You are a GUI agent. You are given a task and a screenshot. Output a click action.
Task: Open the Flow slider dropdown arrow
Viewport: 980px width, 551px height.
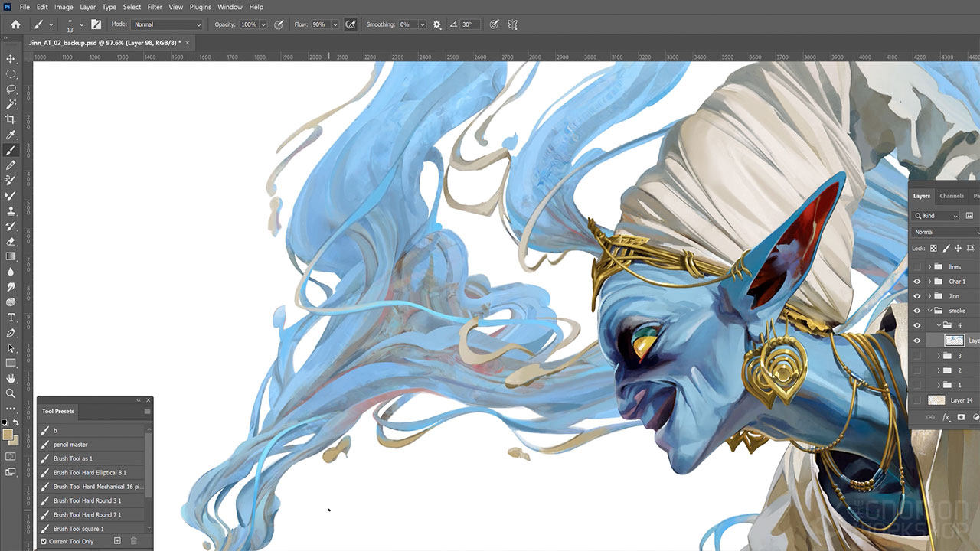[335, 24]
